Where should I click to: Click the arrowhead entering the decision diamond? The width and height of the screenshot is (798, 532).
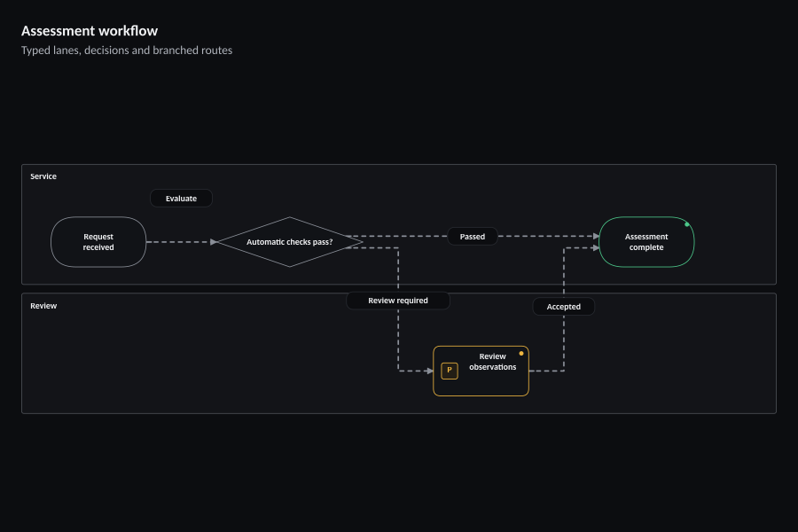click(214, 242)
